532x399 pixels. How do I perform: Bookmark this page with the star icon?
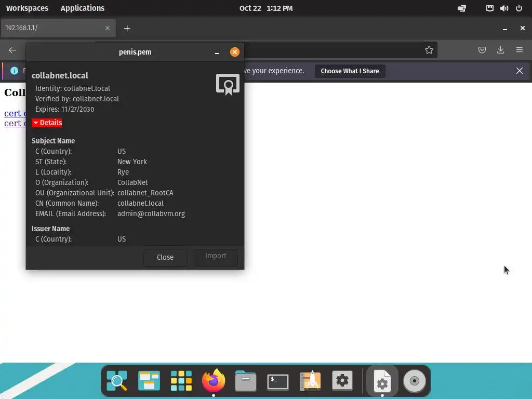pyautogui.click(x=429, y=50)
